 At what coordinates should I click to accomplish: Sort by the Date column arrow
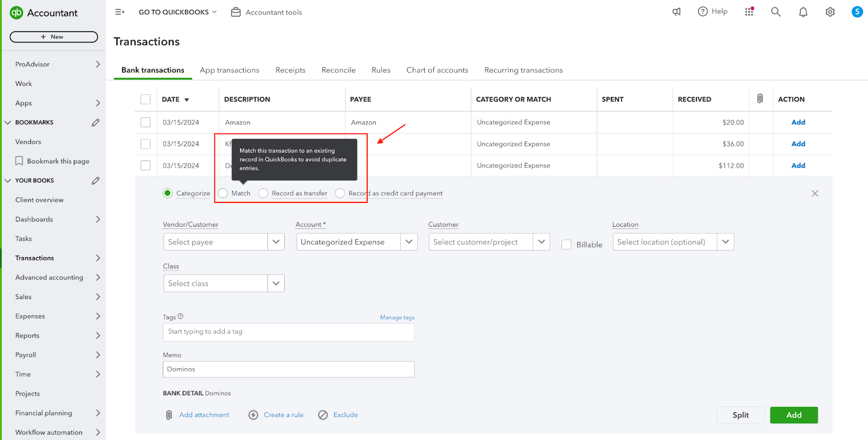tap(187, 100)
